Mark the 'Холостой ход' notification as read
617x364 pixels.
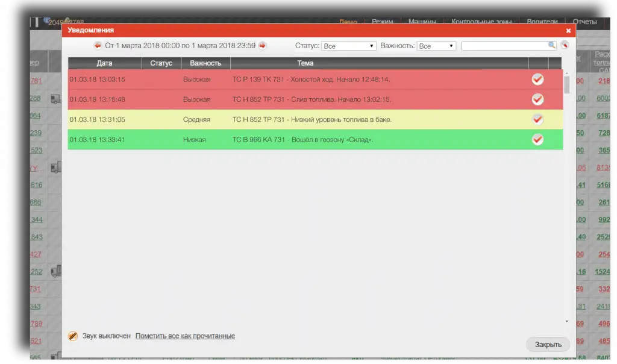click(537, 79)
